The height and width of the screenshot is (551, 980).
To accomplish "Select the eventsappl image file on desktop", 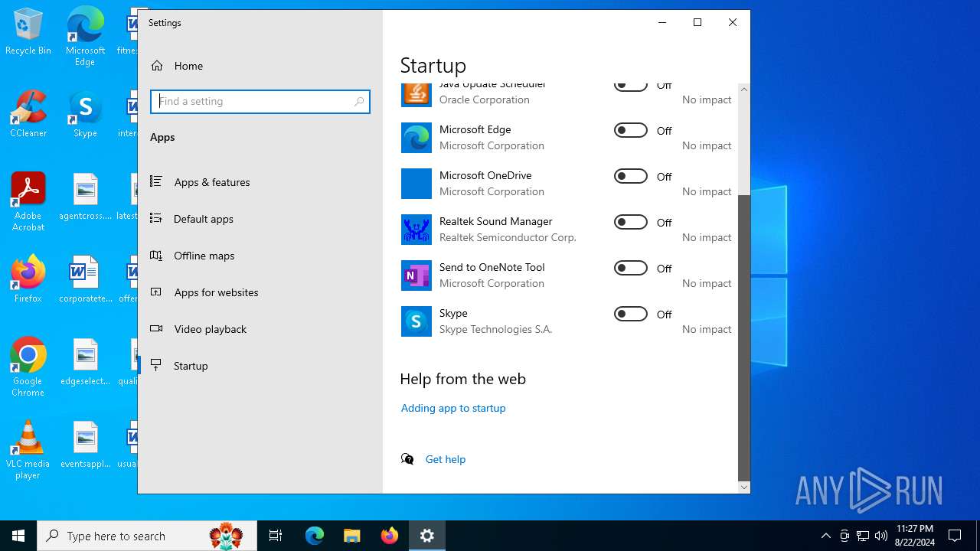I will click(85, 445).
